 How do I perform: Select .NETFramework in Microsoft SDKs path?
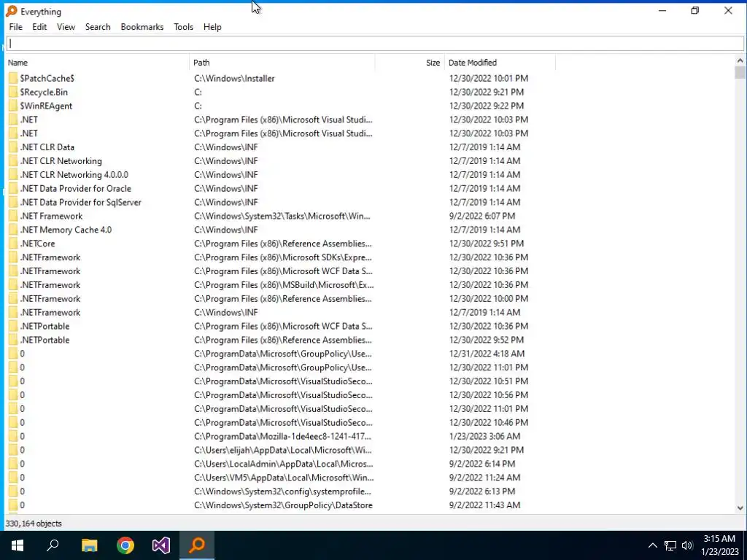(x=50, y=257)
